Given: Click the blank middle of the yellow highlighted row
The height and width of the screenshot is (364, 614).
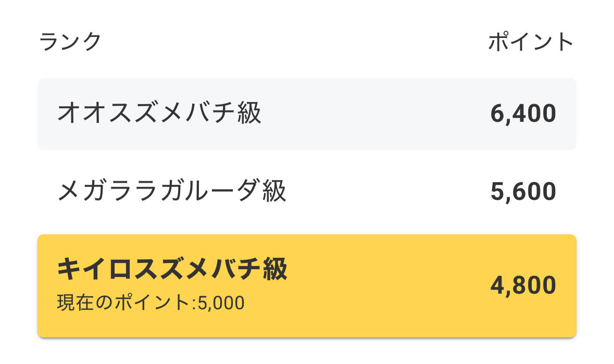Looking at the screenshot, I should click(385, 285).
